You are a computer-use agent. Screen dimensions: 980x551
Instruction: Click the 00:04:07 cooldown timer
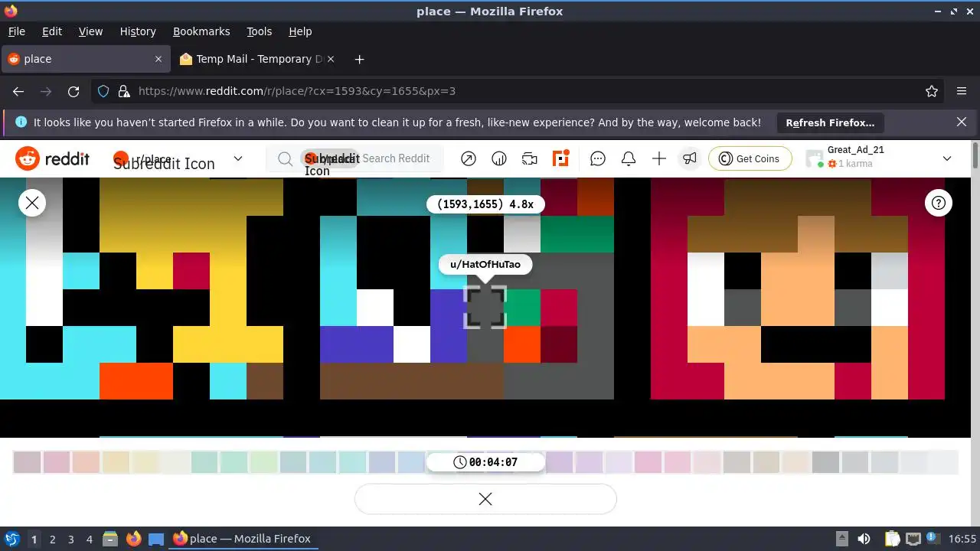(485, 462)
